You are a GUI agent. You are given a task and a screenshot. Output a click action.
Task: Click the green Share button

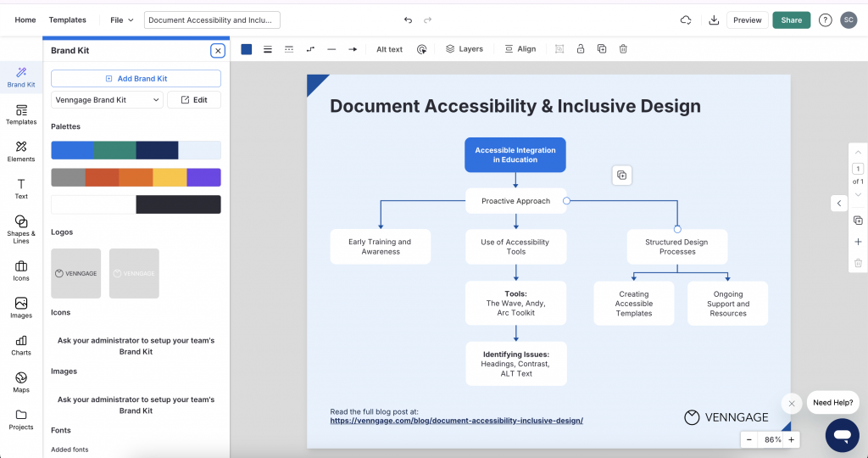tap(792, 20)
